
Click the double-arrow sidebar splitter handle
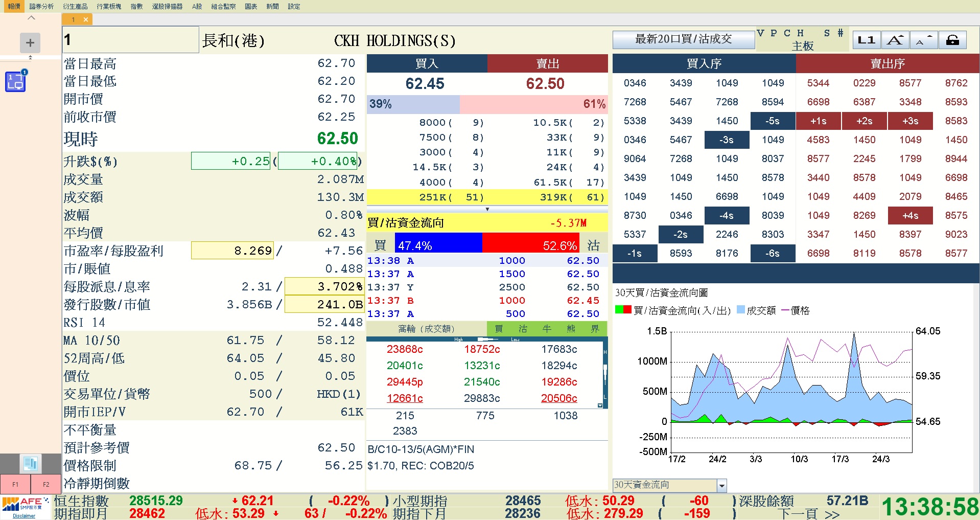click(30, 57)
